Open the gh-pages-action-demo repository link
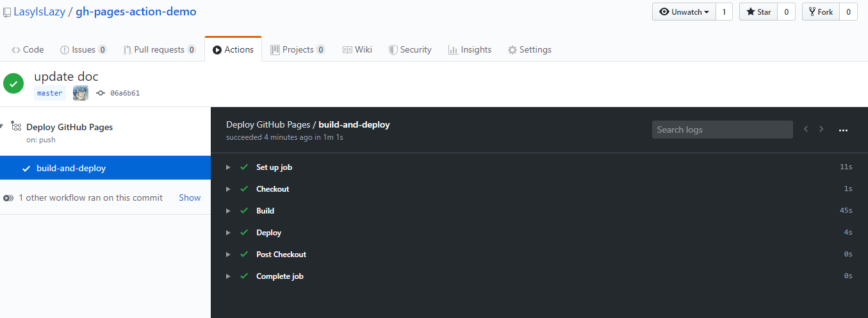868x318 pixels. [x=136, y=12]
